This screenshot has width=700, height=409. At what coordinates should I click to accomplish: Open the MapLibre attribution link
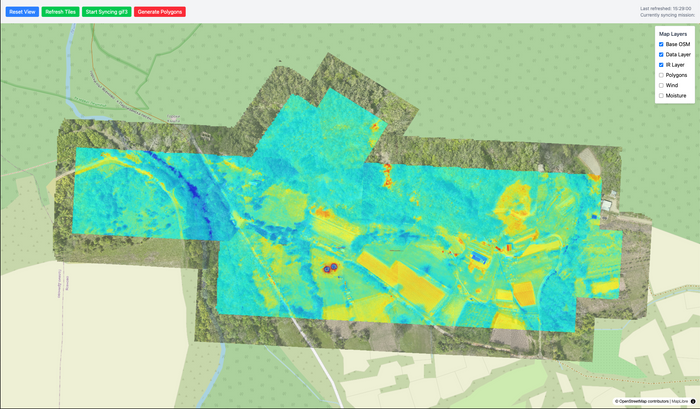pyautogui.click(x=678, y=401)
